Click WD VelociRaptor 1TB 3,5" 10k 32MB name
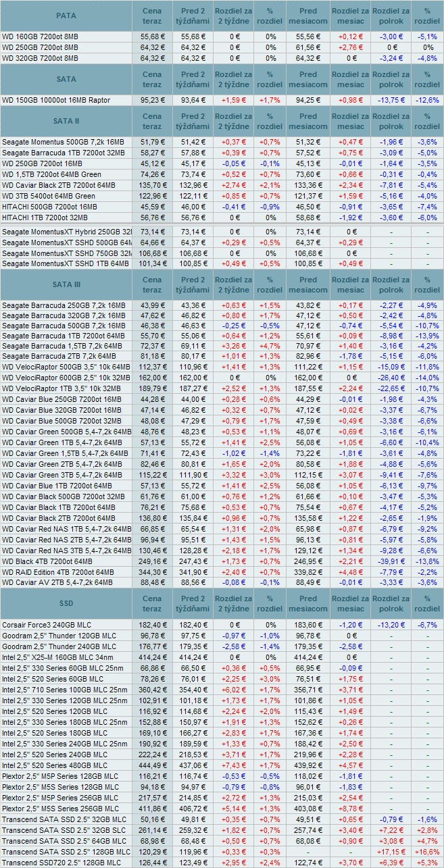444x868 pixels. pyautogui.click(x=61, y=388)
